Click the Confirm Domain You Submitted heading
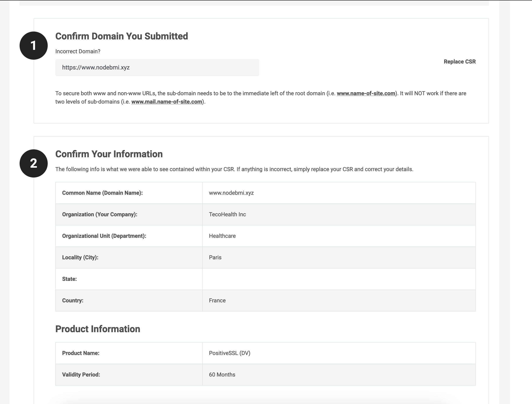 (121, 36)
